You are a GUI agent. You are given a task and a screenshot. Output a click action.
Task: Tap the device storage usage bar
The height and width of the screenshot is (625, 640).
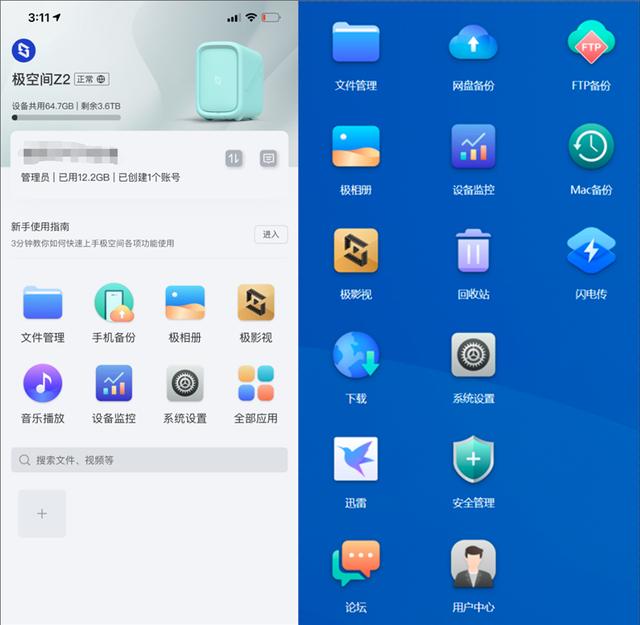point(66,118)
